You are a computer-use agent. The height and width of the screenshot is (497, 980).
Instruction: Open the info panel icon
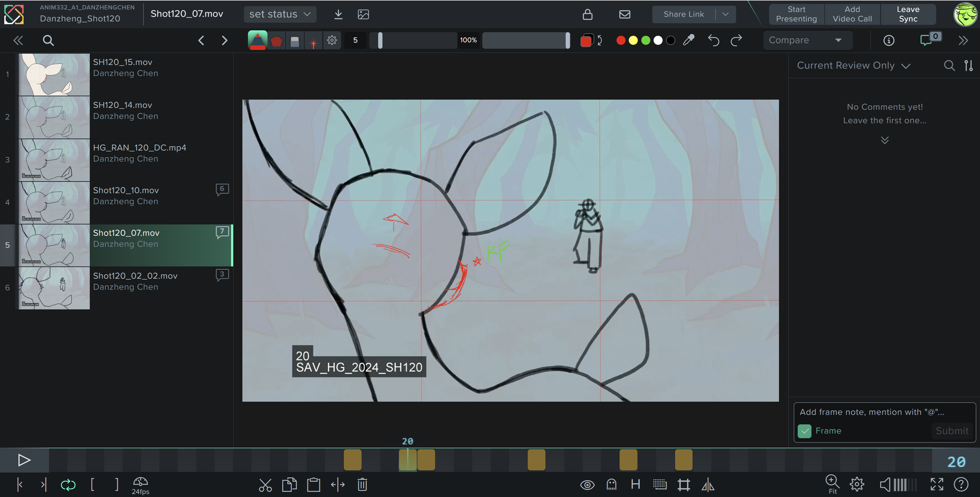(889, 40)
